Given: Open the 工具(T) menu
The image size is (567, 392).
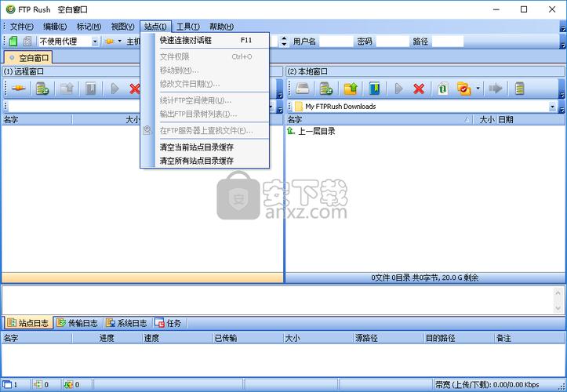Looking at the screenshot, I should tap(188, 27).
